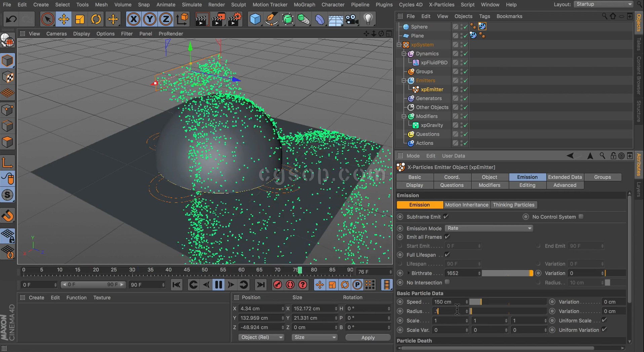Select the Move tool in top toolbar
This screenshot has height=352, width=644.
64,19
